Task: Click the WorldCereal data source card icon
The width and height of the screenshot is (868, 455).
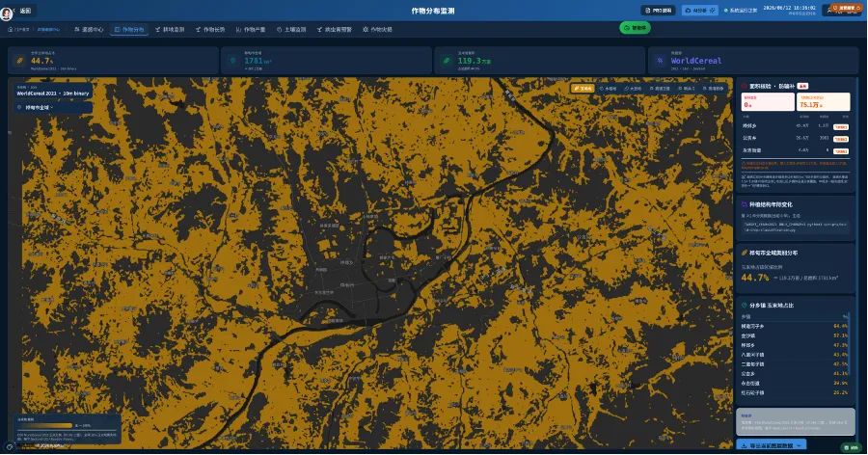Action: [660, 61]
